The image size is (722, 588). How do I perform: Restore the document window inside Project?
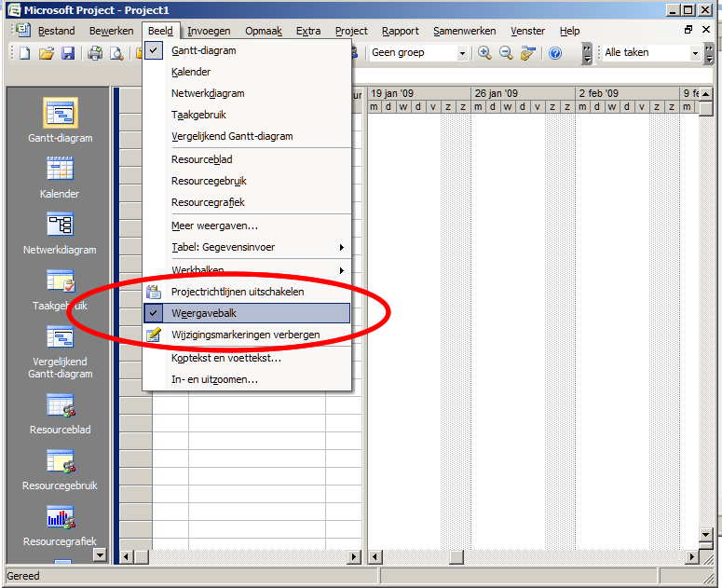pyautogui.click(x=688, y=30)
